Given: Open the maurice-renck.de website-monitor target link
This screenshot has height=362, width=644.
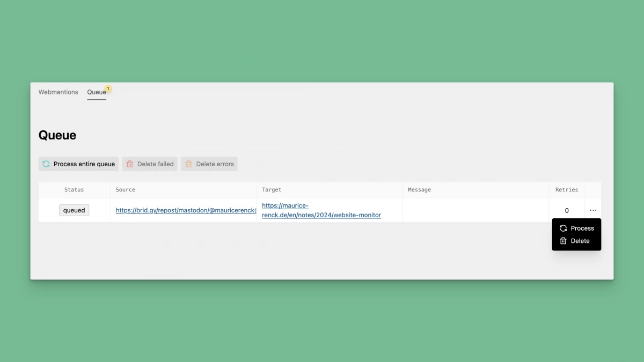Looking at the screenshot, I should 321,210.
